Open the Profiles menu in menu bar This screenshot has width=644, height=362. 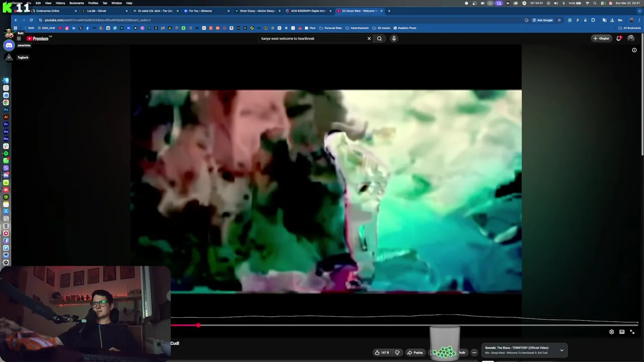93,3
